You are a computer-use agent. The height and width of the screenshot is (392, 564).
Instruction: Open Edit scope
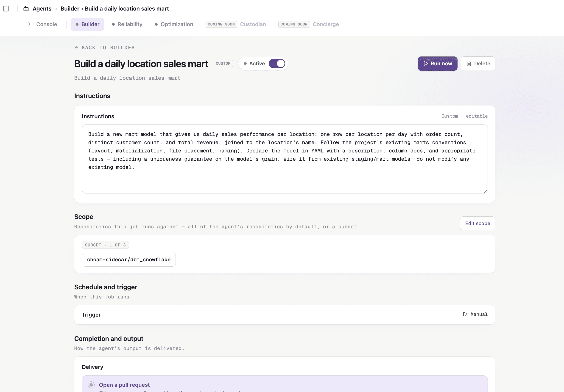pos(477,223)
